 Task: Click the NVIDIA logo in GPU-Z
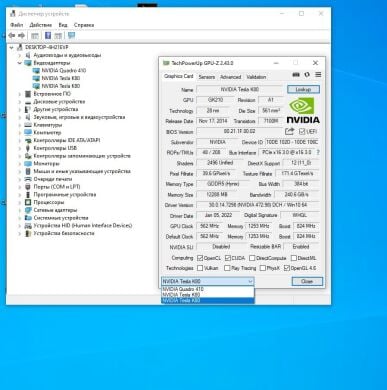click(x=303, y=111)
